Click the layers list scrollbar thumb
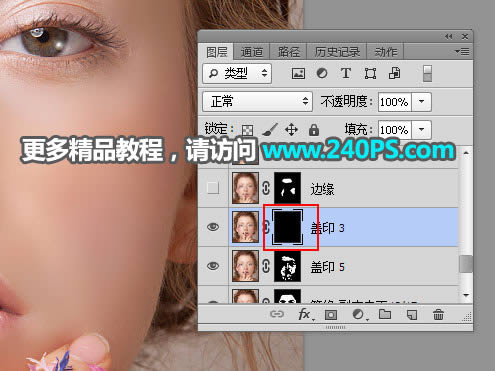The width and height of the screenshot is (495, 371). [x=466, y=264]
